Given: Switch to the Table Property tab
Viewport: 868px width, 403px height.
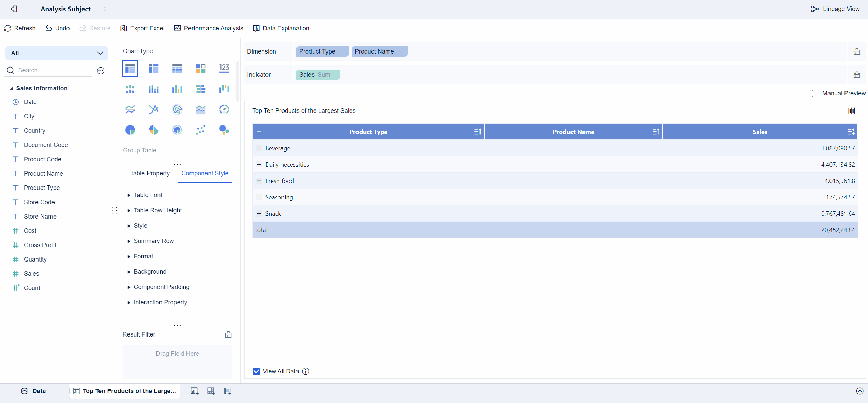Looking at the screenshot, I should click(x=150, y=173).
